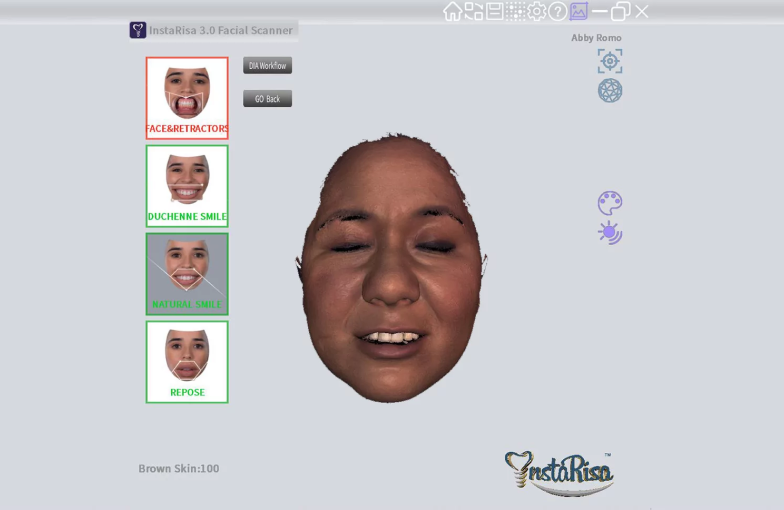Toggle wireframe mesh sphere icon
Image resolution: width=784 pixels, height=510 pixels.
coord(610,90)
